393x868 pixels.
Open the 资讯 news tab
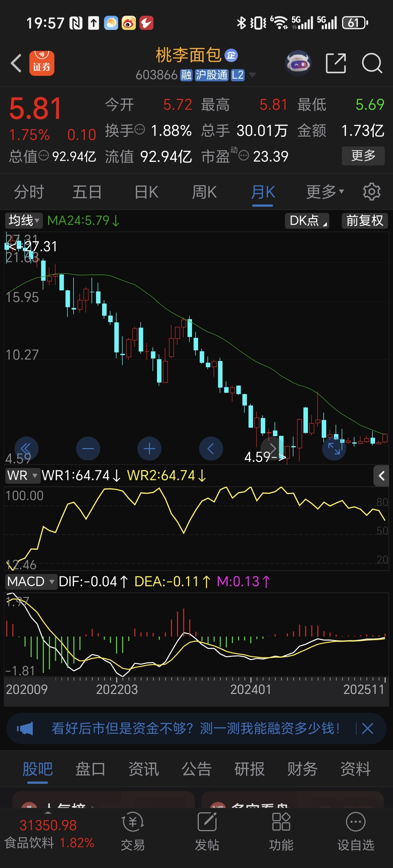tap(144, 769)
